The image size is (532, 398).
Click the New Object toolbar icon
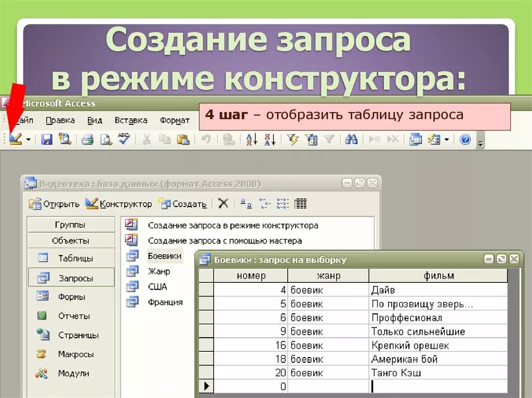[434, 140]
